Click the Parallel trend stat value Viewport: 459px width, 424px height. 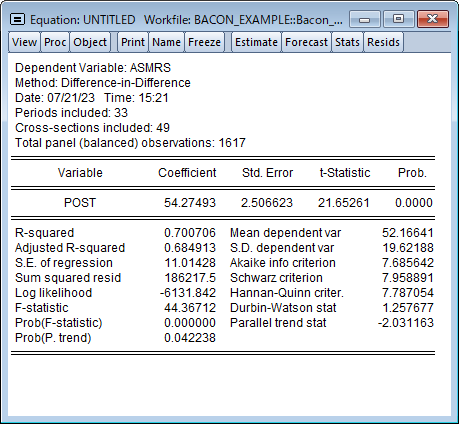pyautogui.click(x=406, y=323)
